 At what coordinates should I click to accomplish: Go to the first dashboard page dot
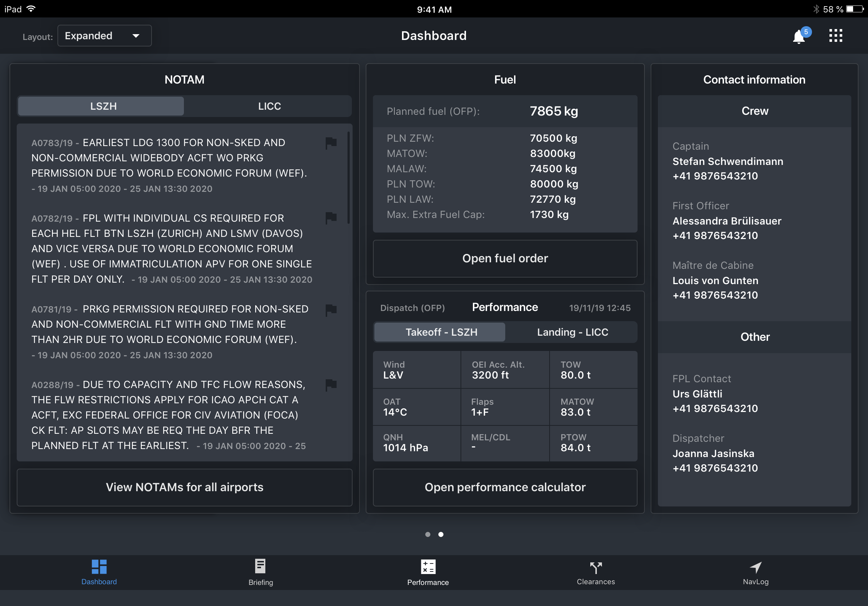pos(427,534)
